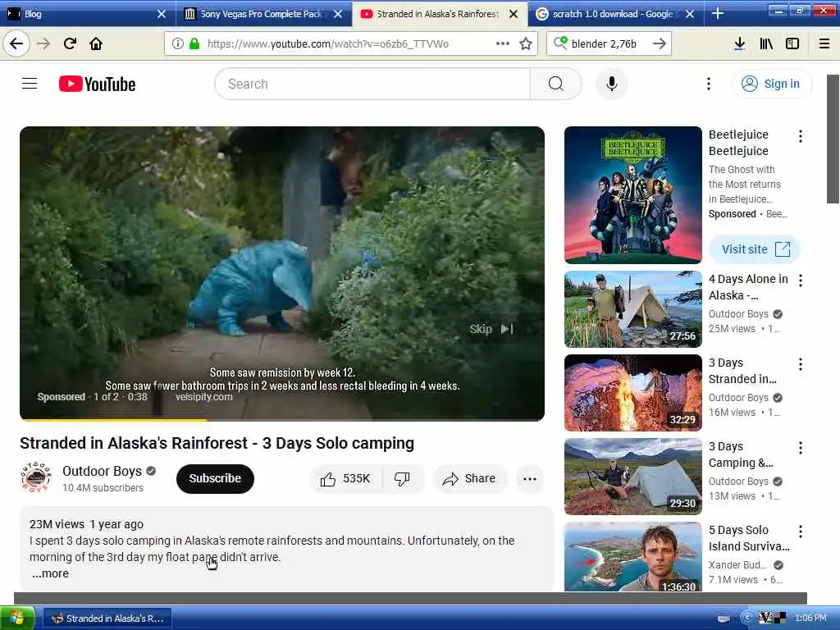Click the Outdoor Boys channel name
This screenshot has width=840, height=630.
(102, 471)
